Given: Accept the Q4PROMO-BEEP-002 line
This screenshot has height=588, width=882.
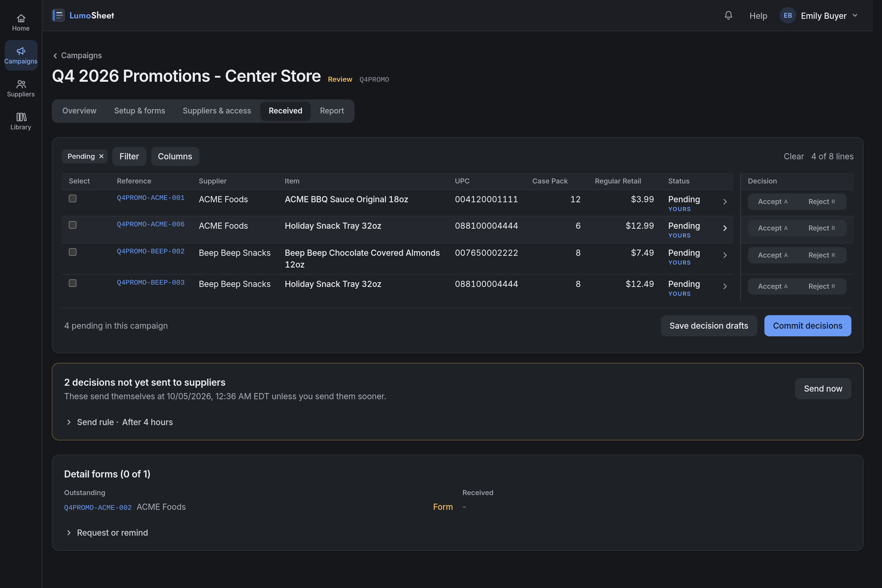Looking at the screenshot, I should point(773,255).
